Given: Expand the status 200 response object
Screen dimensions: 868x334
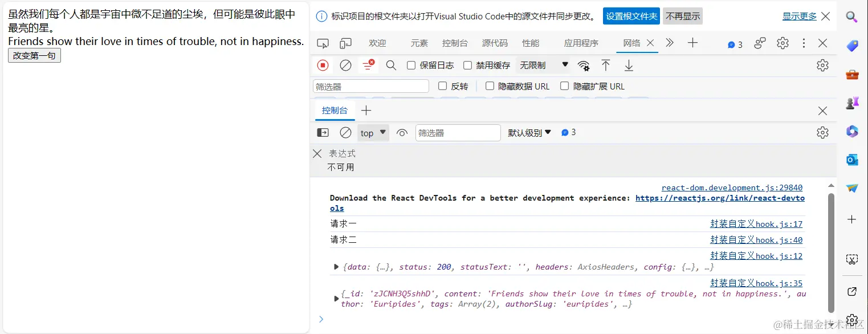Looking at the screenshot, I should [x=336, y=267].
